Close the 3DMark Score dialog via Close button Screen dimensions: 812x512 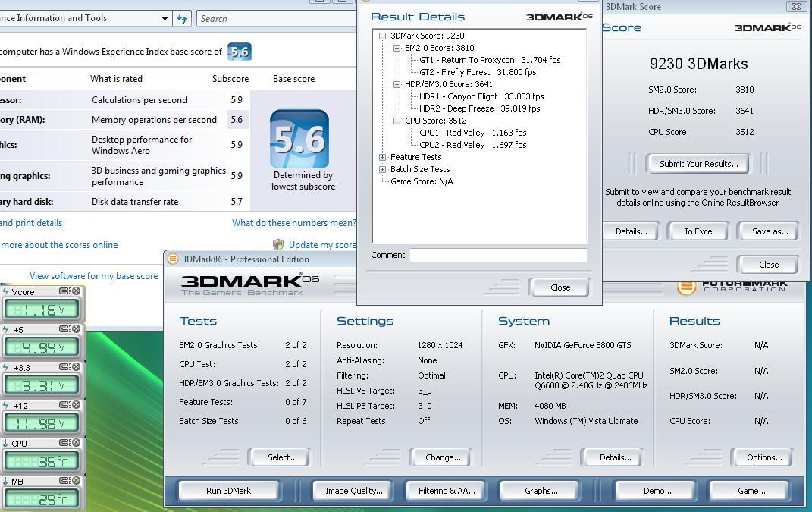pyautogui.click(x=769, y=264)
